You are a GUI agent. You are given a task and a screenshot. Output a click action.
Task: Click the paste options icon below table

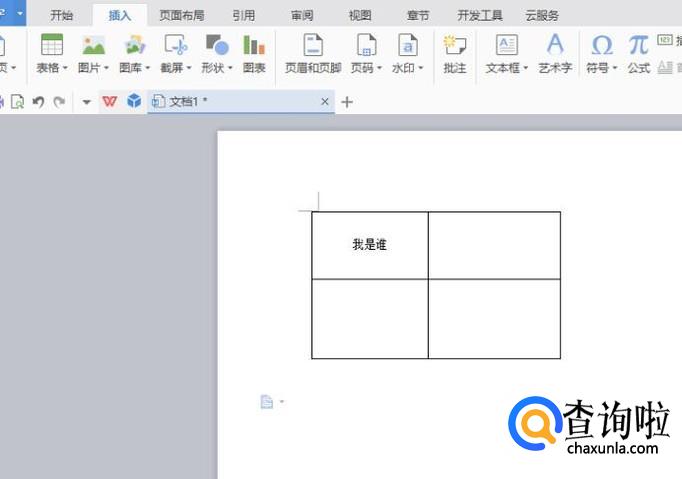tap(267, 402)
